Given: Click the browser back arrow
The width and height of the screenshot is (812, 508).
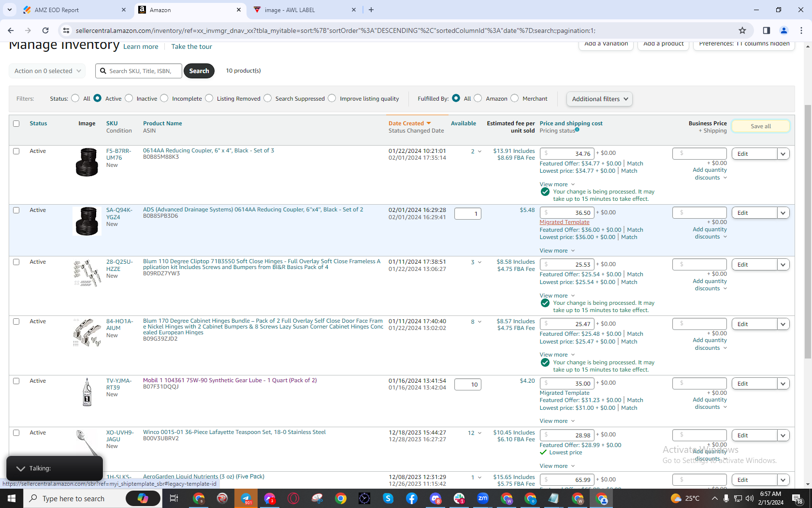Looking at the screenshot, I should (11, 30).
